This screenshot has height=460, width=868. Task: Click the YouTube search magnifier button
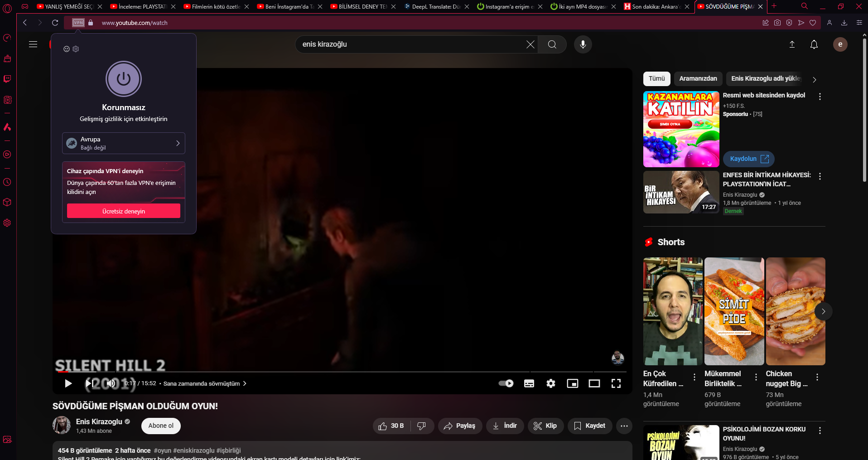pos(552,44)
